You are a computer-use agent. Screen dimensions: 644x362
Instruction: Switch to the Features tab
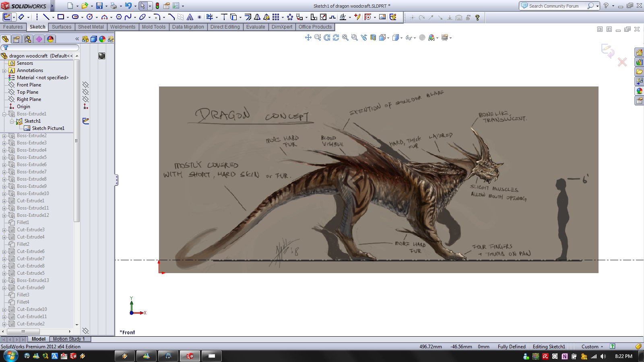click(x=13, y=27)
